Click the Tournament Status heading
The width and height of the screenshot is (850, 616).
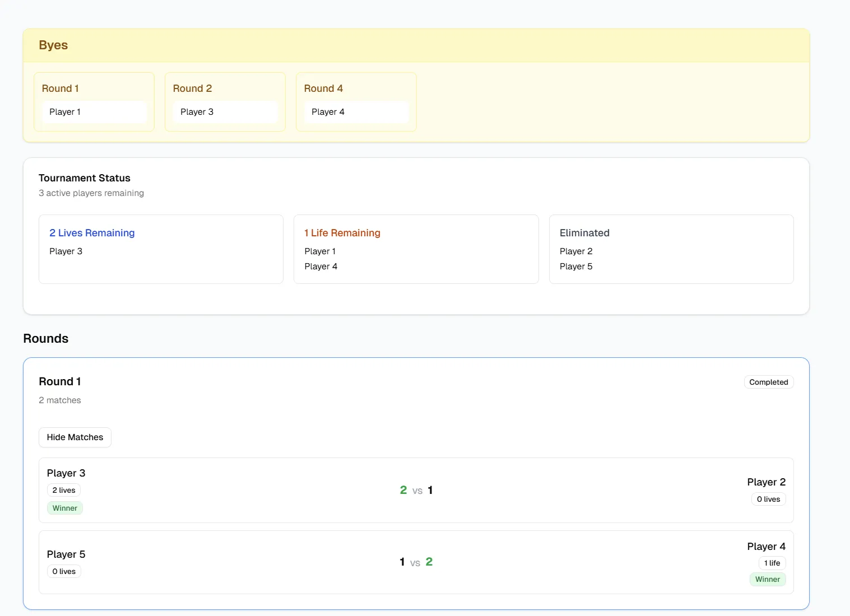click(85, 178)
